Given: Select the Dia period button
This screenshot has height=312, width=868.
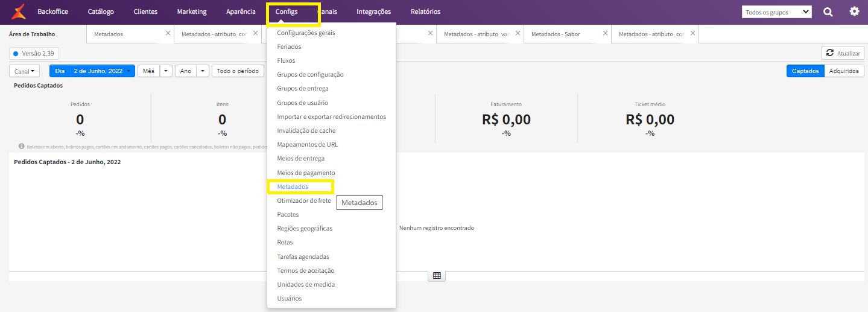Looking at the screenshot, I should [60, 71].
